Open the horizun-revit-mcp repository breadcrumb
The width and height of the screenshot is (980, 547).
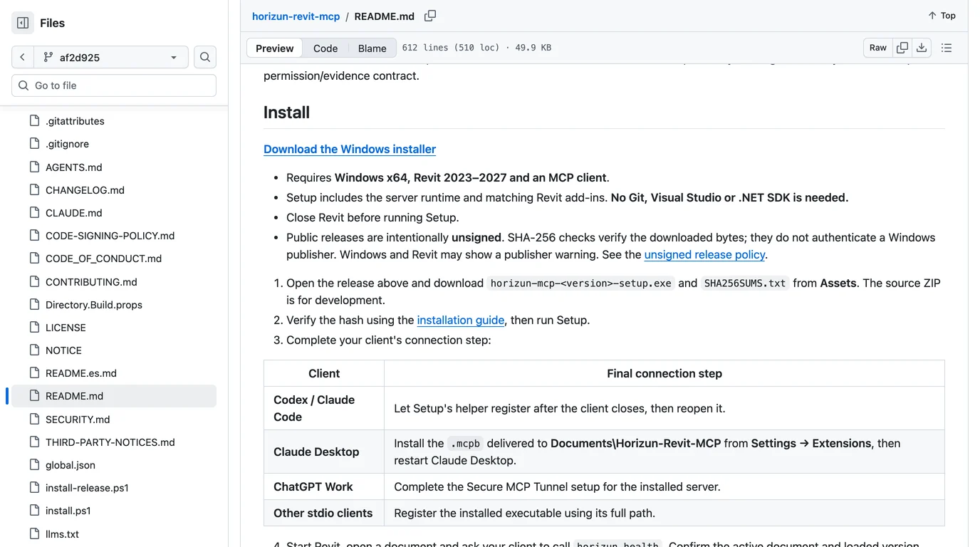296,16
